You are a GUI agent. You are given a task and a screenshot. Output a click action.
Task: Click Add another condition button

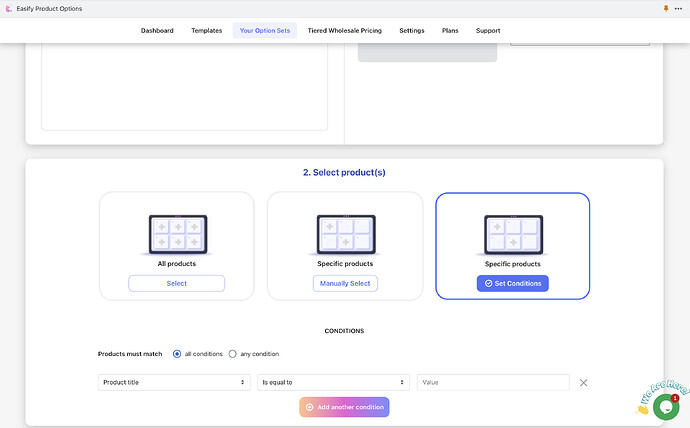point(343,407)
